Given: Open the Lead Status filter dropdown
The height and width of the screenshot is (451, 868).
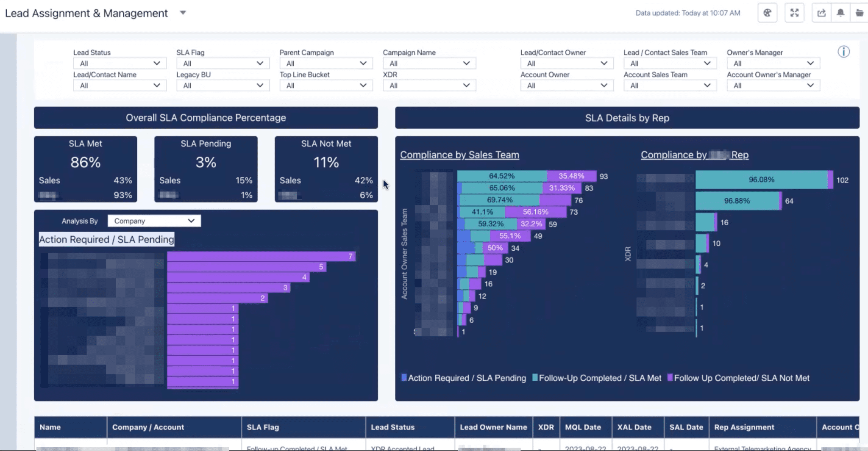Looking at the screenshot, I should [120, 63].
